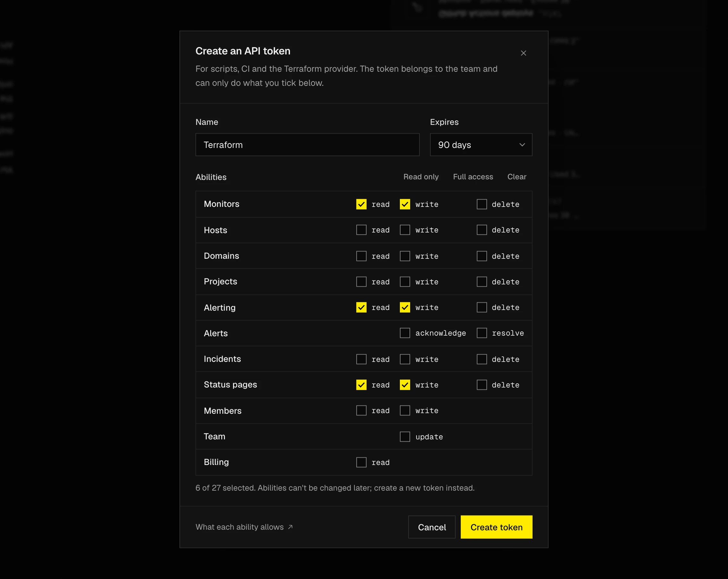Enable Alerts acknowledge ability

405,333
